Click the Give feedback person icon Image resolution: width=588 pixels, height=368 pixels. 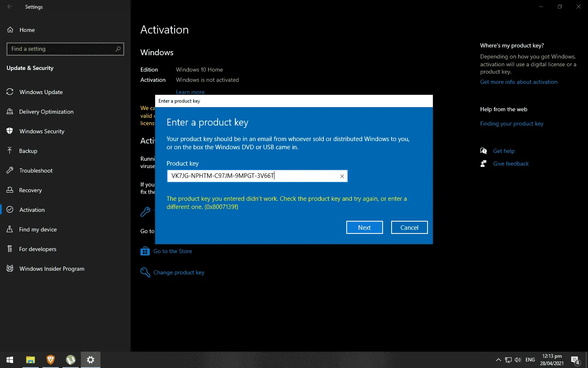pyautogui.click(x=484, y=164)
